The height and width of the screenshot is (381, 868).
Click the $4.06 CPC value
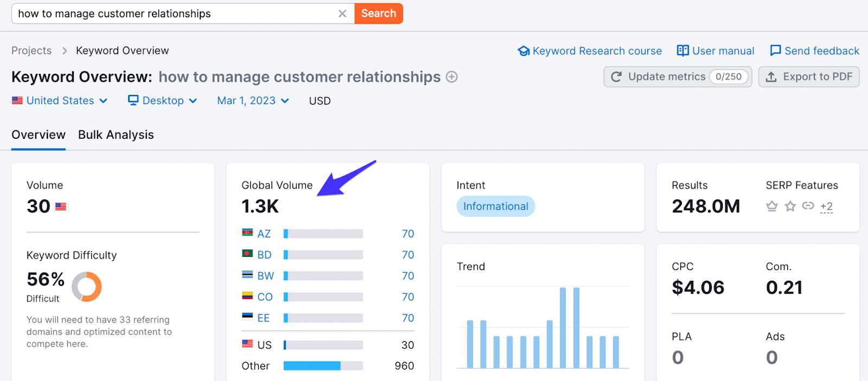[698, 287]
